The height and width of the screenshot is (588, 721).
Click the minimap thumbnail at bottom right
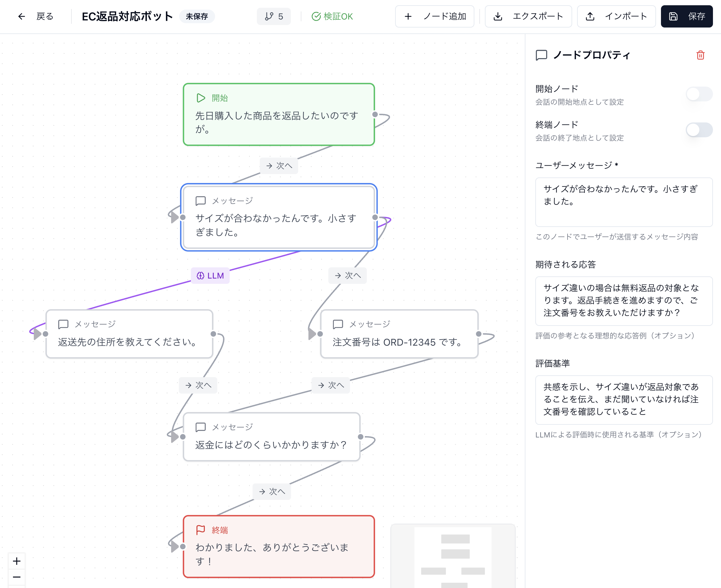click(453, 556)
